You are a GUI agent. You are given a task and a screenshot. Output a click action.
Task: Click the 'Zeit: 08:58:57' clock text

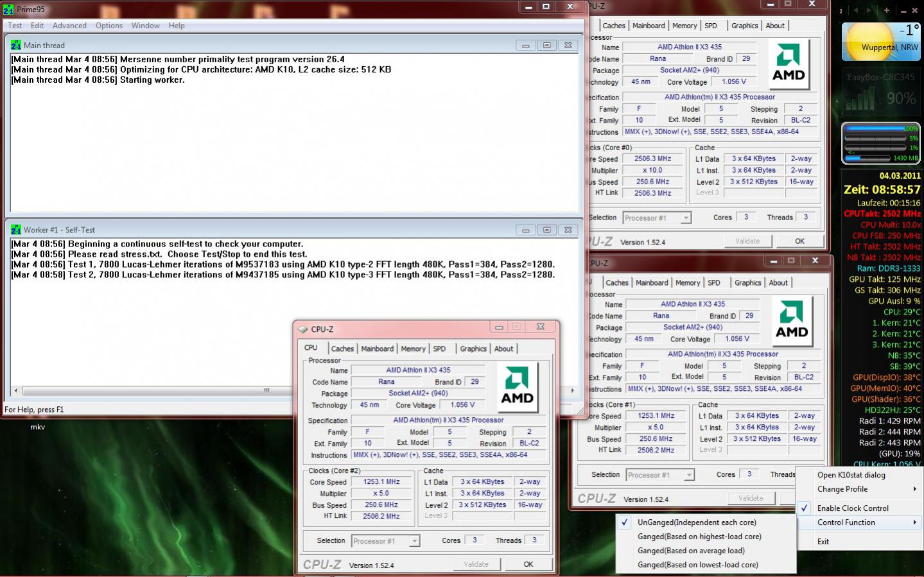882,189
